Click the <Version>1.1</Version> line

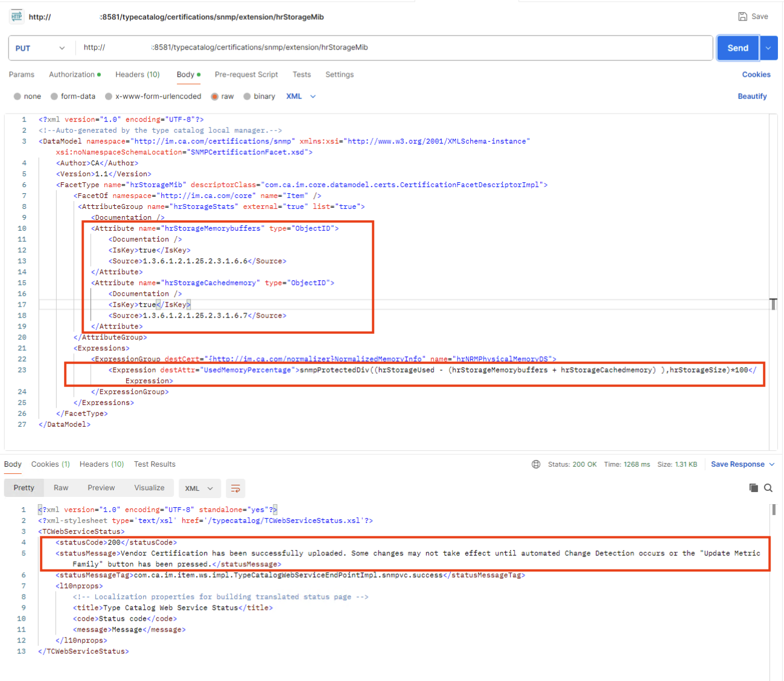(x=104, y=174)
